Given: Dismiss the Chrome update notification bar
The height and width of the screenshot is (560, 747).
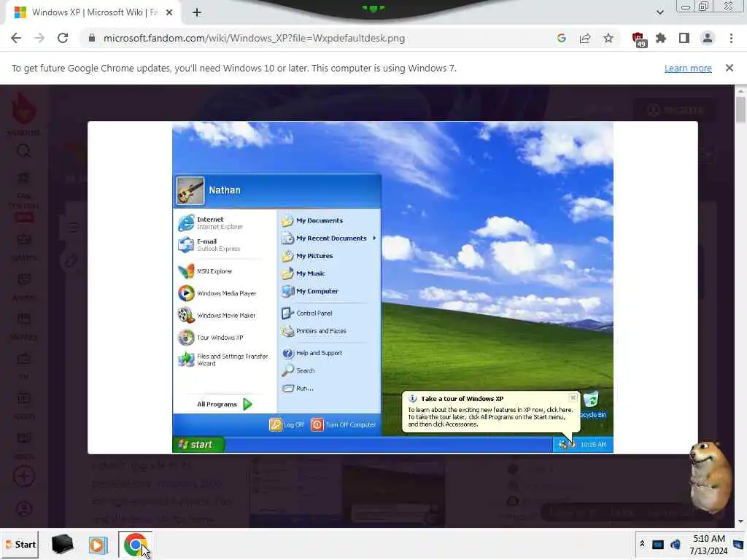Looking at the screenshot, I should click(729, 68).
